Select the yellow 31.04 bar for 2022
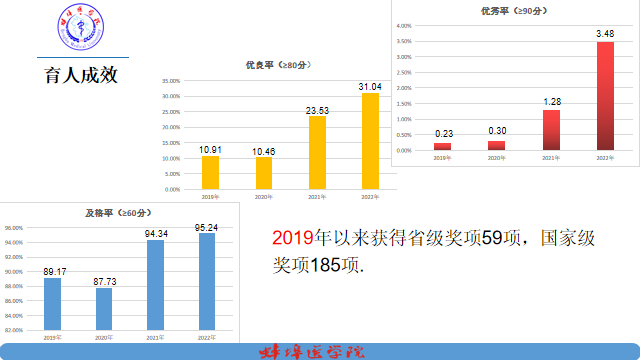The width and height of the screenshot is (640, 360). pos(370,141)
